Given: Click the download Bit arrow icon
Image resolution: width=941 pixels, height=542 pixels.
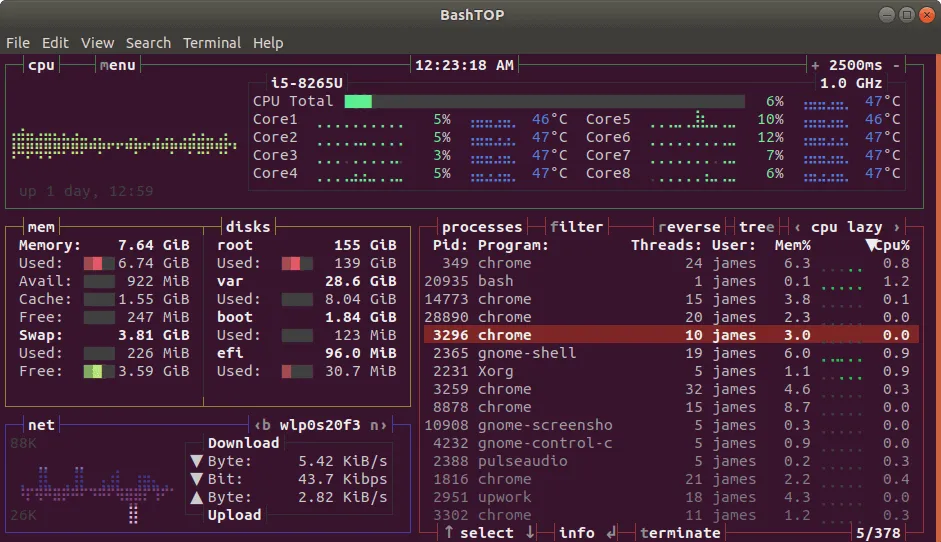Looking at the screenshot, I should [x=196, y=479].
